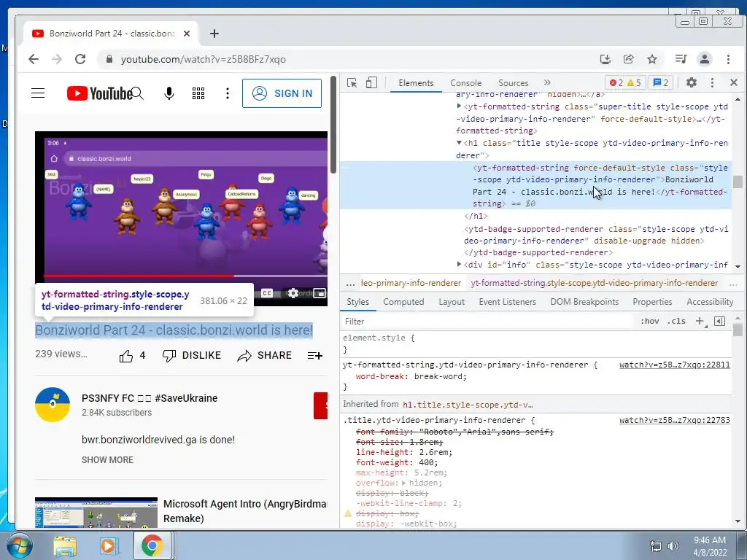Click the SIGN IN button
The height and width of the screenshot is (560, 747).
pos(282,93)
